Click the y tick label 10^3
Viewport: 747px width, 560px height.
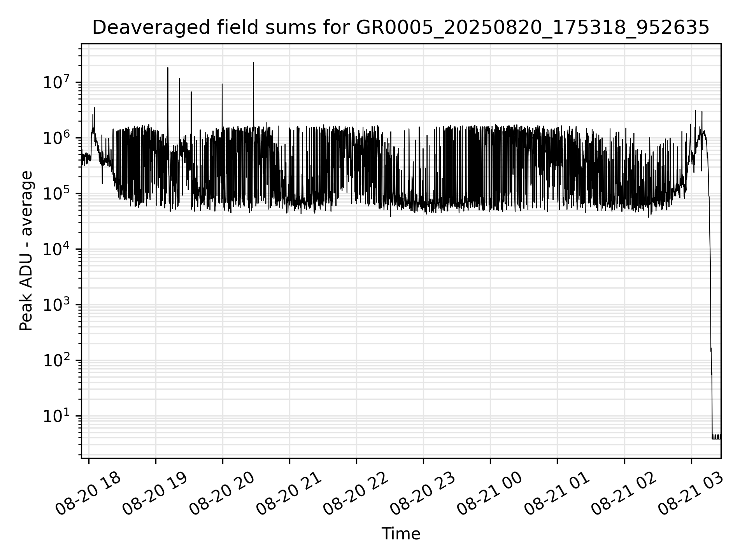point(56,304)
